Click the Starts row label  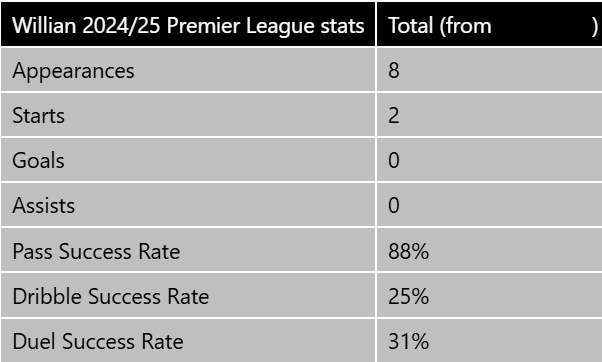38,116
